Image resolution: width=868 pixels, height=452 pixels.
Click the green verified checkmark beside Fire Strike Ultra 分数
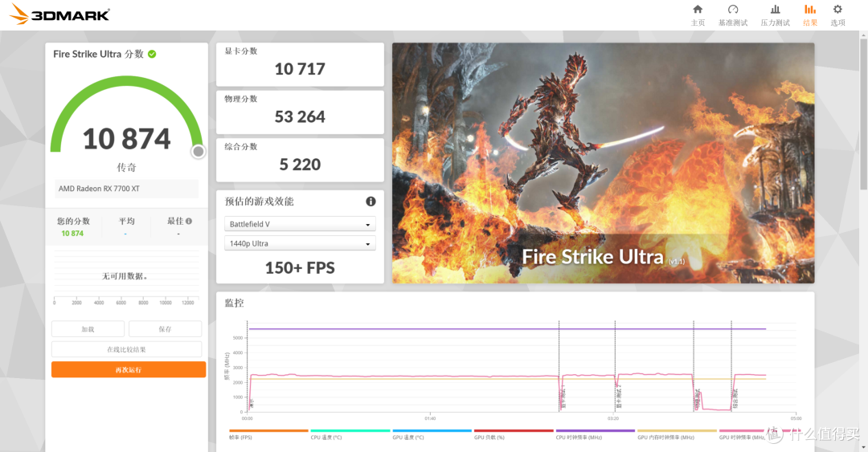[152, 55]
